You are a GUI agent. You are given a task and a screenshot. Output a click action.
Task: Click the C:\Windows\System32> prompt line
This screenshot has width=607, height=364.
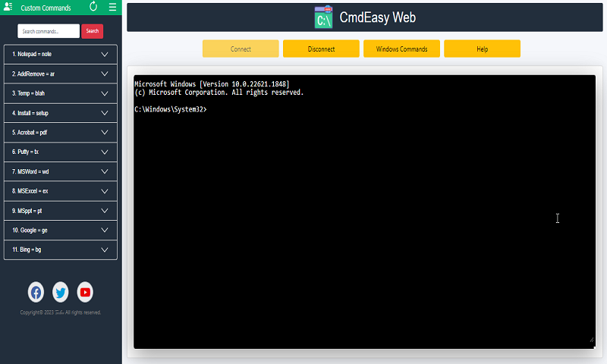pyautogui.click(x=170, y=109)
